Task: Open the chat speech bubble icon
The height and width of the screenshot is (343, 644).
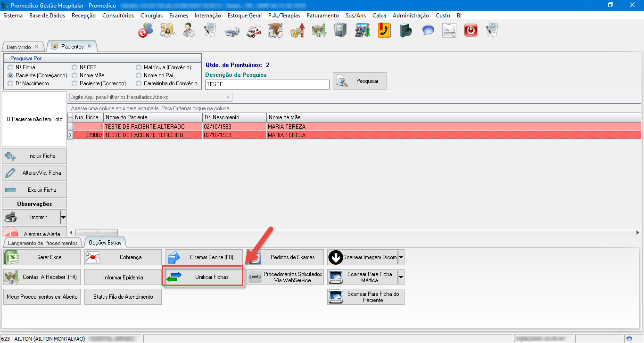Action: [x=428, y=30]
